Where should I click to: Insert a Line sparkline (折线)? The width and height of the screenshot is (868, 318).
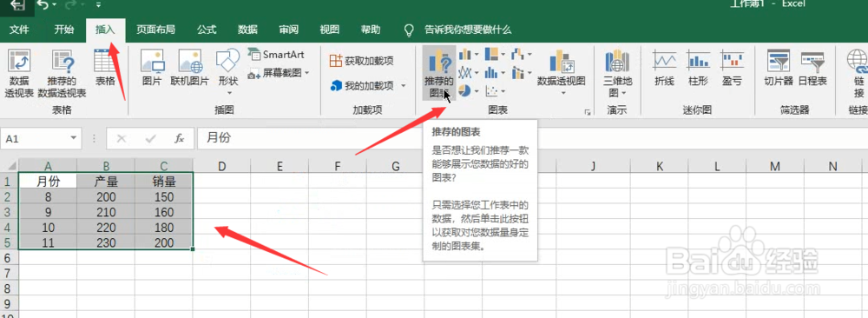(664, 68)
